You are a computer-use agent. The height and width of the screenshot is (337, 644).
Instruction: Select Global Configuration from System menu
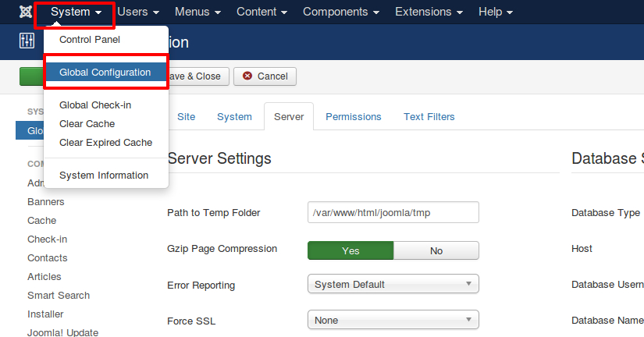tap(105, 73)
